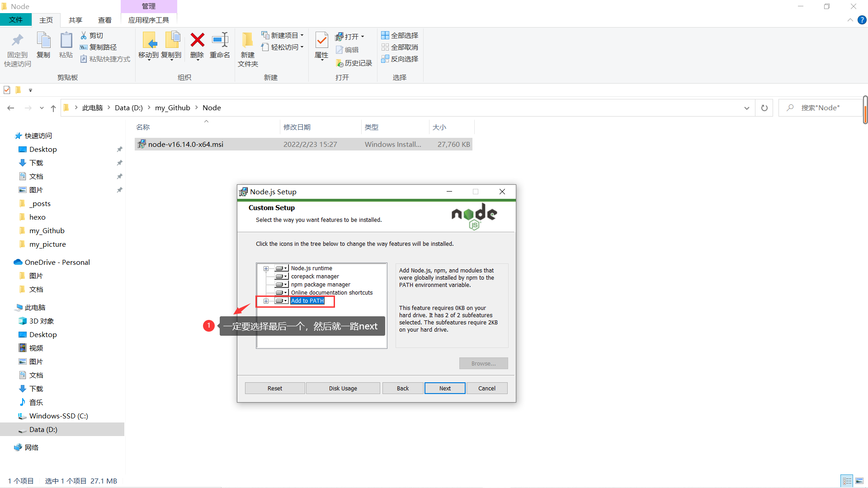The height and width of the screenshot is (488, 868).
Task: Open the npm package manager feature dropdown
Action: (x=282, y=285)
